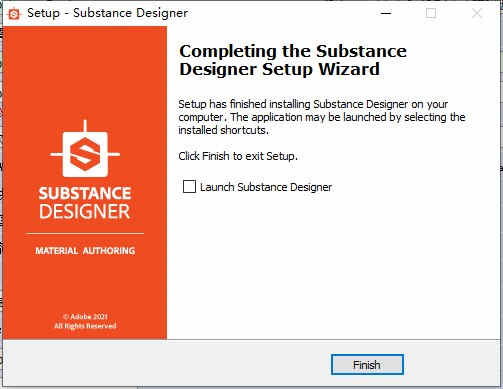
Task: Click the Setup - Substance Designer title text
Action: tap(107, 13)
